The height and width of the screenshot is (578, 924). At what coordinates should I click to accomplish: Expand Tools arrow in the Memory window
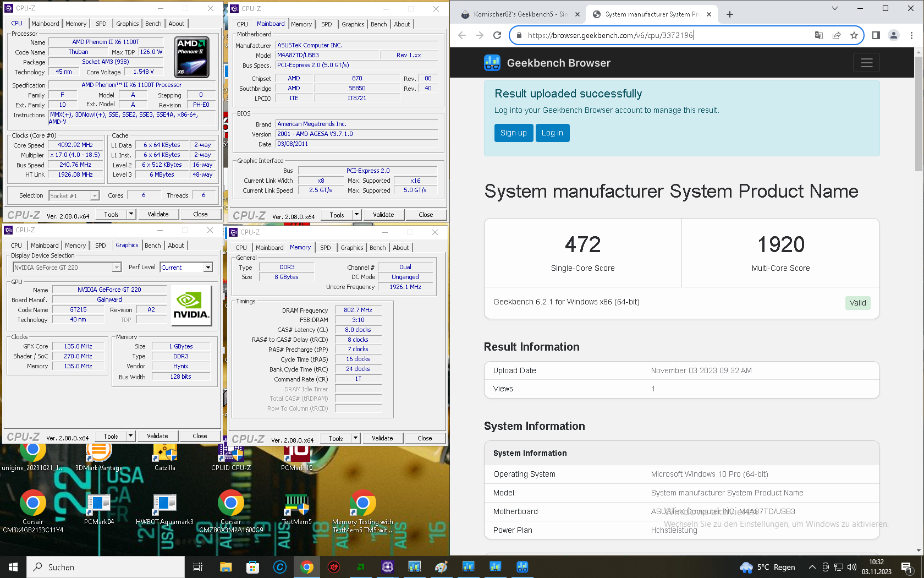click(x=355, y=438)
